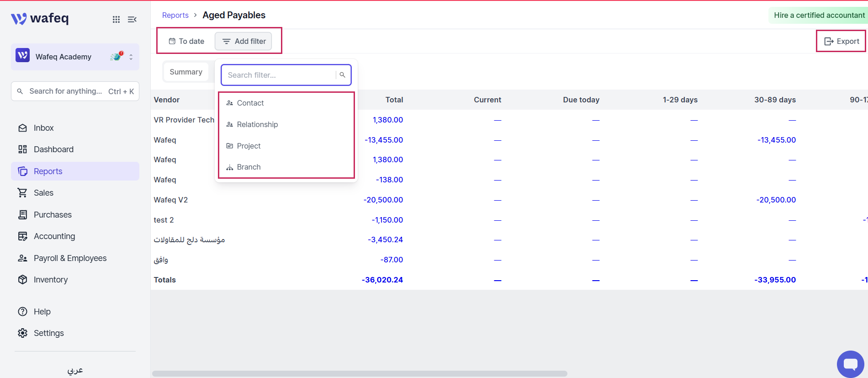The width and height of the screenshot is (868, 378).
Task: Open Help from the sidebar
Action: coord(75,312)
